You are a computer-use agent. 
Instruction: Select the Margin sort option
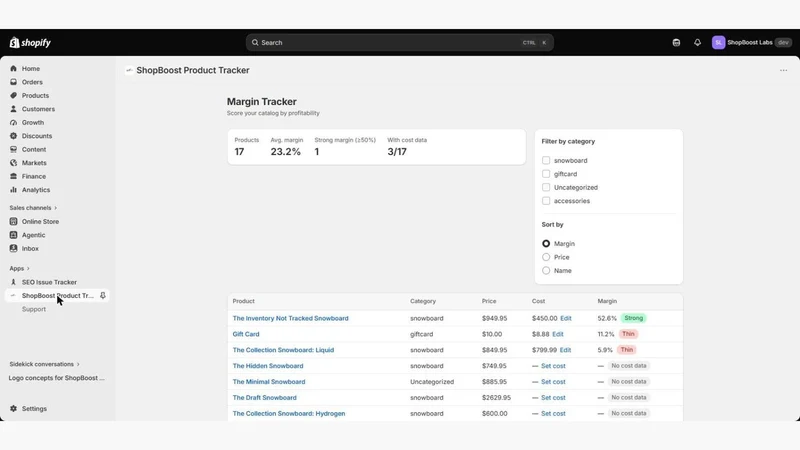point(546,244)
